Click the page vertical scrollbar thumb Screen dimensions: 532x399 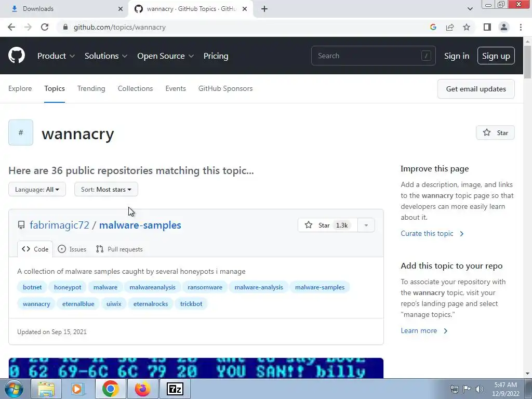(x=527, y=62)
